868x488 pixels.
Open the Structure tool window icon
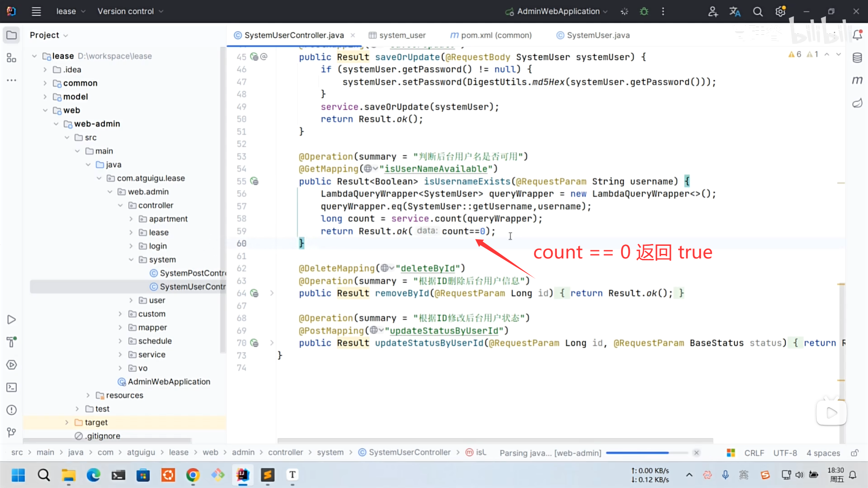click(x=12, y=58)
